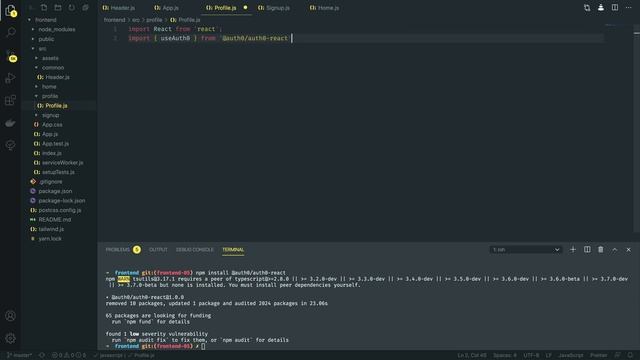Open the Search view in activity bar
Viewport: 640px width, 360px height.
pos(11,32)
